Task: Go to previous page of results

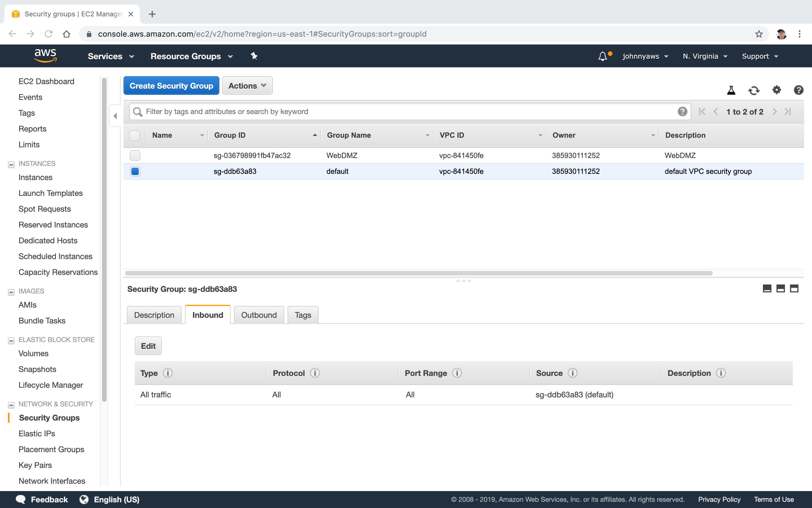Action: (x=715, y=111)
